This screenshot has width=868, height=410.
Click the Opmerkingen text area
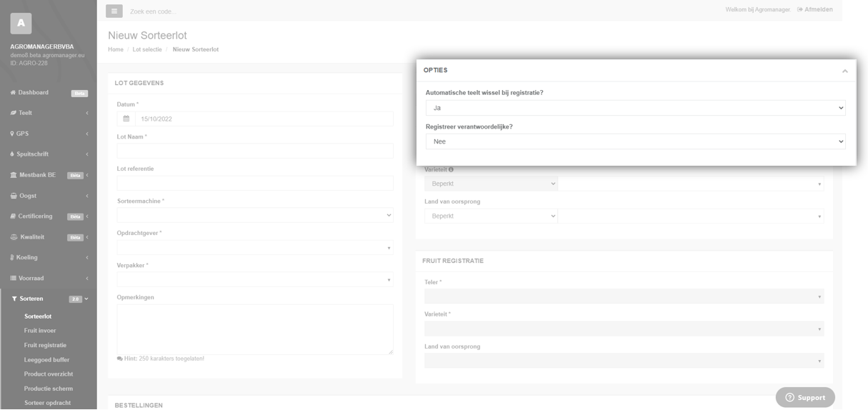tap(255, 329)
